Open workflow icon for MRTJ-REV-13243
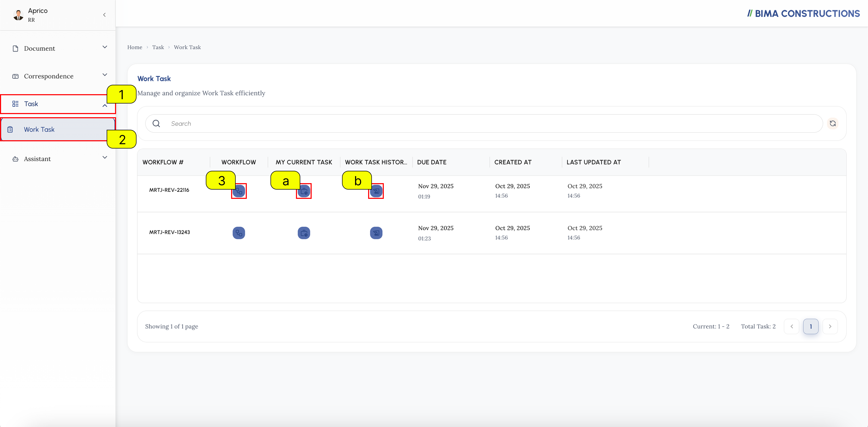 [x=239, y=233]
